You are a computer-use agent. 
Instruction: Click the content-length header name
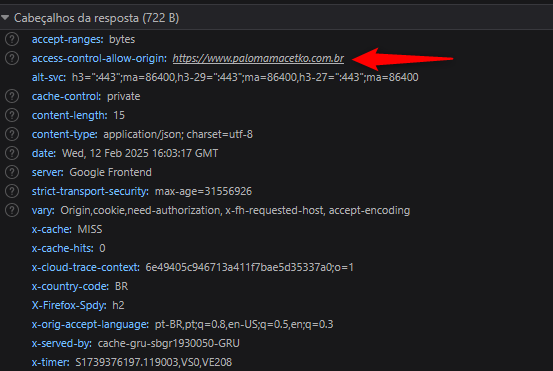(x=69, y=116)
